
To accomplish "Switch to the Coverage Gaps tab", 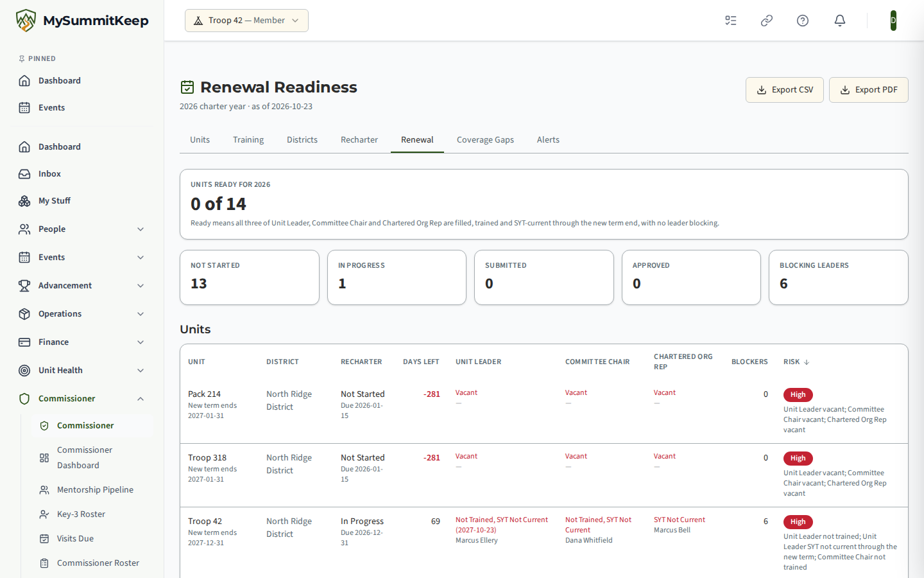I will [x=485, y=139].
